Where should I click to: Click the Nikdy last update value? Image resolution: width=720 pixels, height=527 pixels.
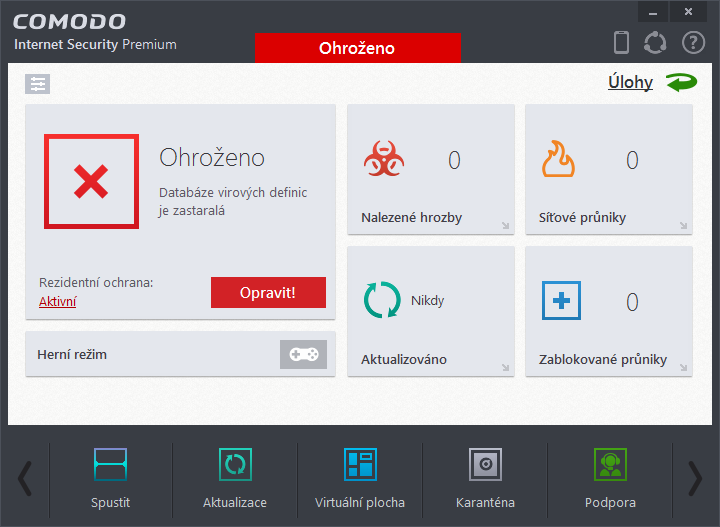[x=428, y=301]
